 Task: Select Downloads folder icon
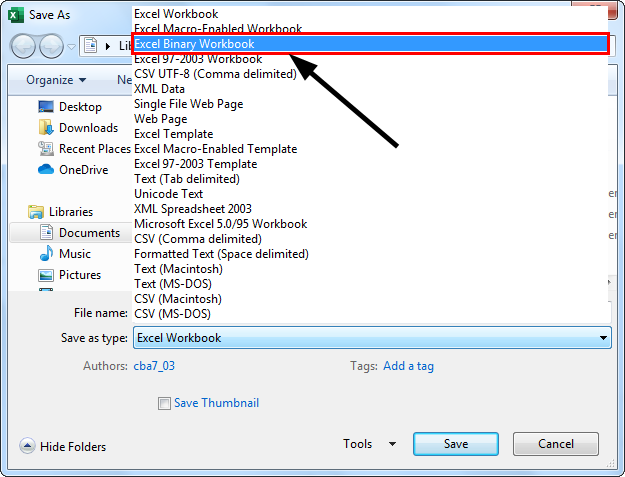tap(46, 128)
